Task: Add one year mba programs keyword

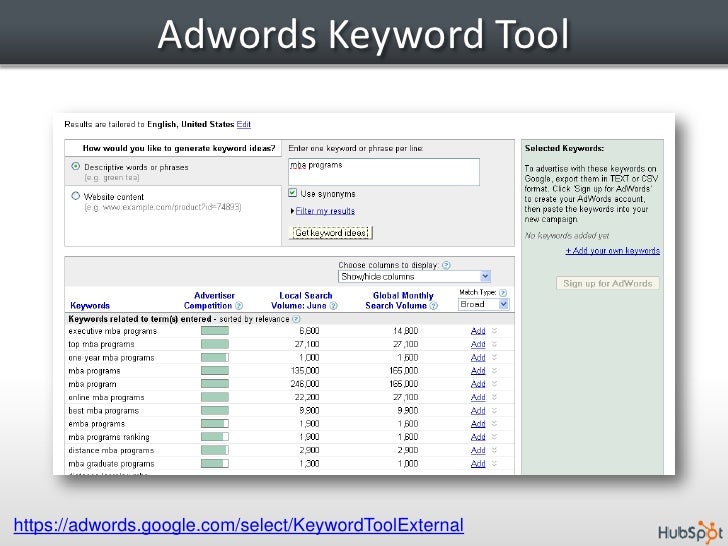Action: click(478, 358)
